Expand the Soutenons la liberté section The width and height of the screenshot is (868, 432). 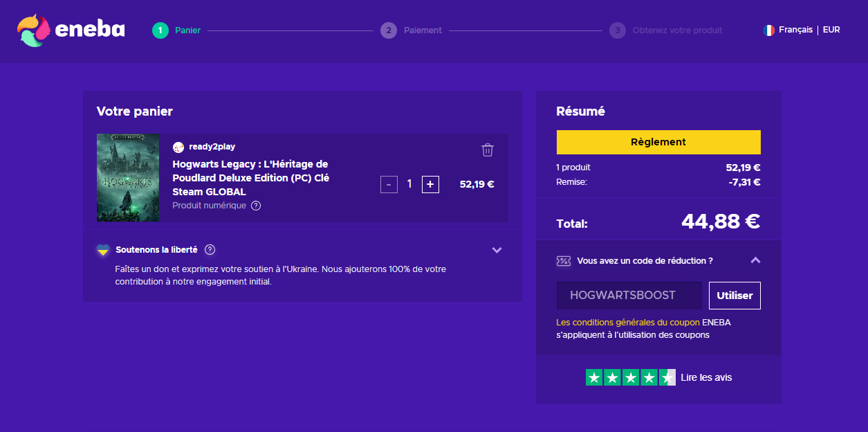[x=497, y=250]
